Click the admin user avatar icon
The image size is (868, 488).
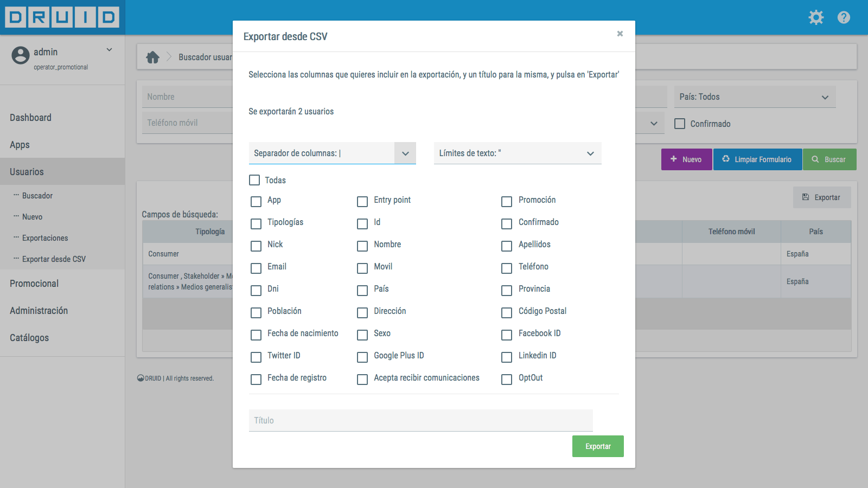[21, 55]
